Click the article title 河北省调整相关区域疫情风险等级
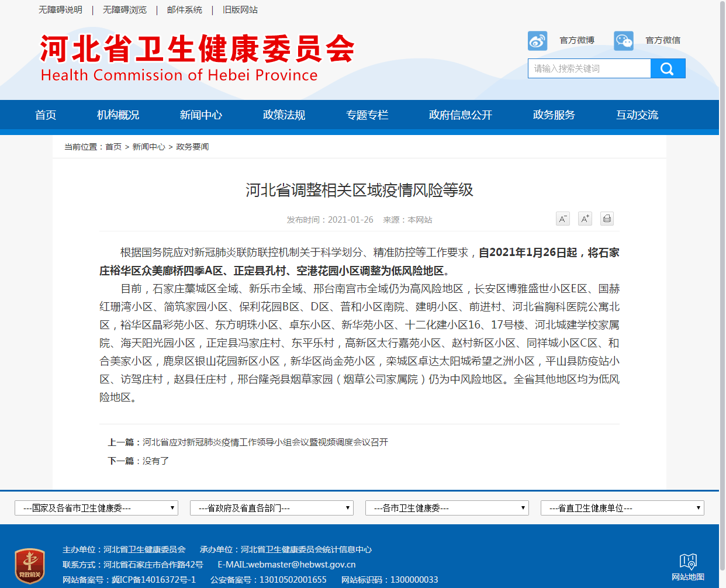 (x=359, y=190)
